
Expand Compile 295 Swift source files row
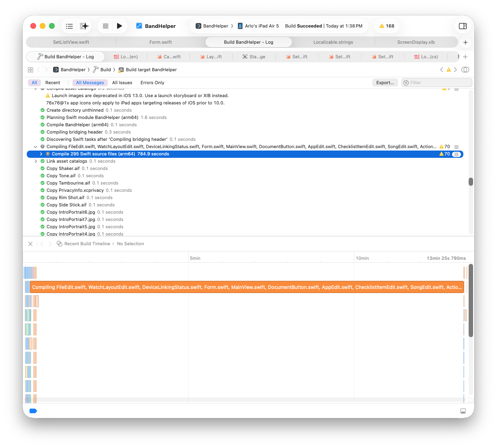[41, 154]
